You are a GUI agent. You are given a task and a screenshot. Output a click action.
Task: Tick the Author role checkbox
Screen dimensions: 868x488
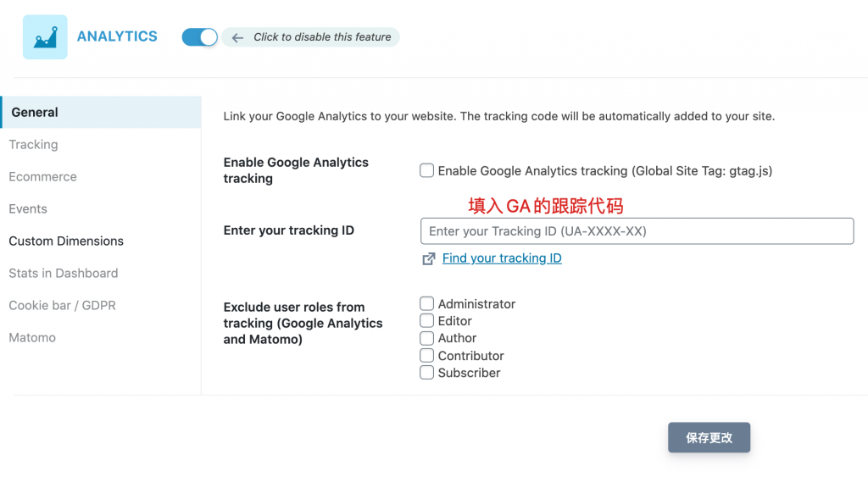[427, 338]
